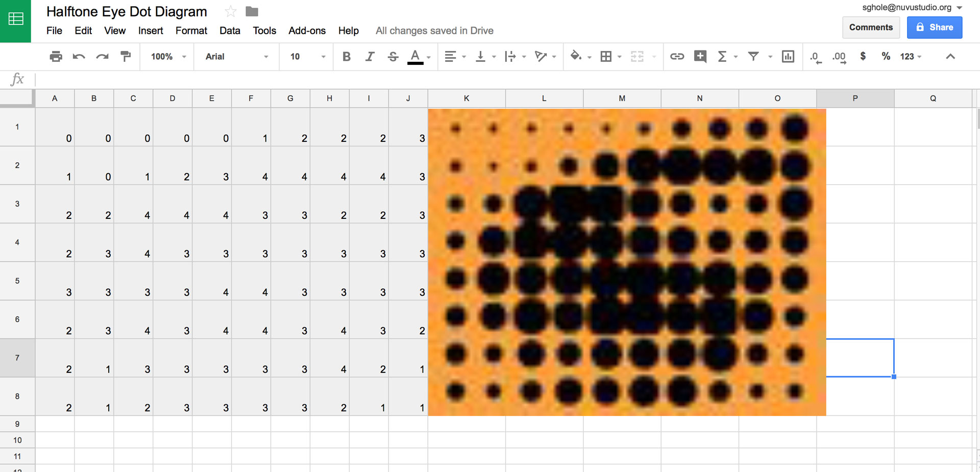Select cell A2 containing 1
Screen dimensions: 980x472
55,165
